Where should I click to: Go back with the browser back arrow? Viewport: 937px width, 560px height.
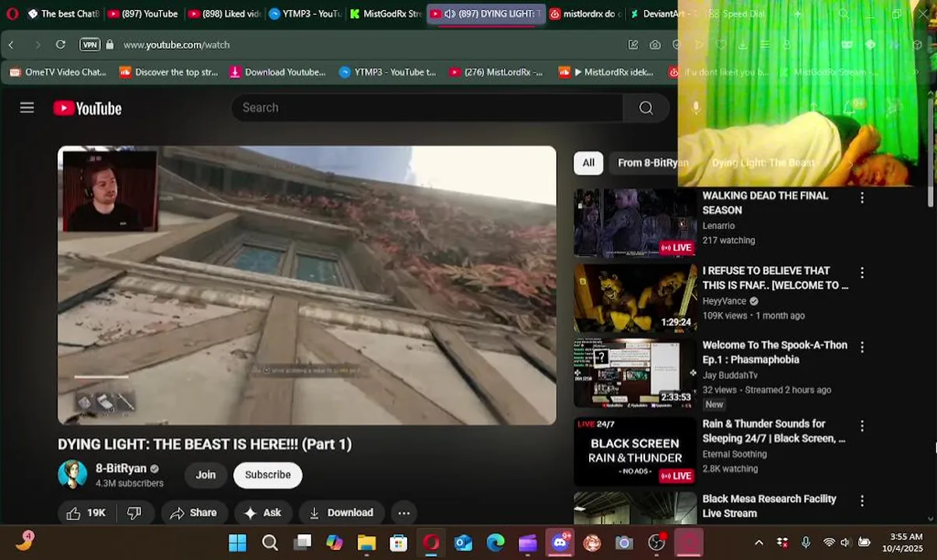[x=11, y=45]
